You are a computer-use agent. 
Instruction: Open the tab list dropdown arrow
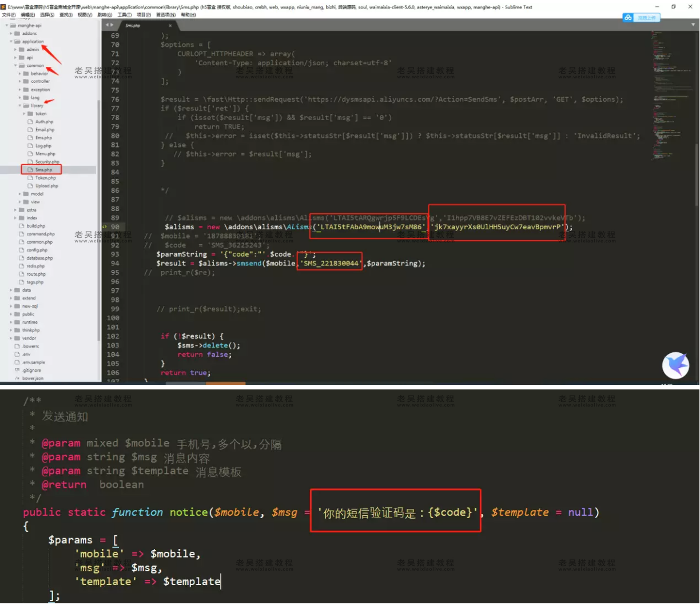pyautogui.click(x=693, y=26)
